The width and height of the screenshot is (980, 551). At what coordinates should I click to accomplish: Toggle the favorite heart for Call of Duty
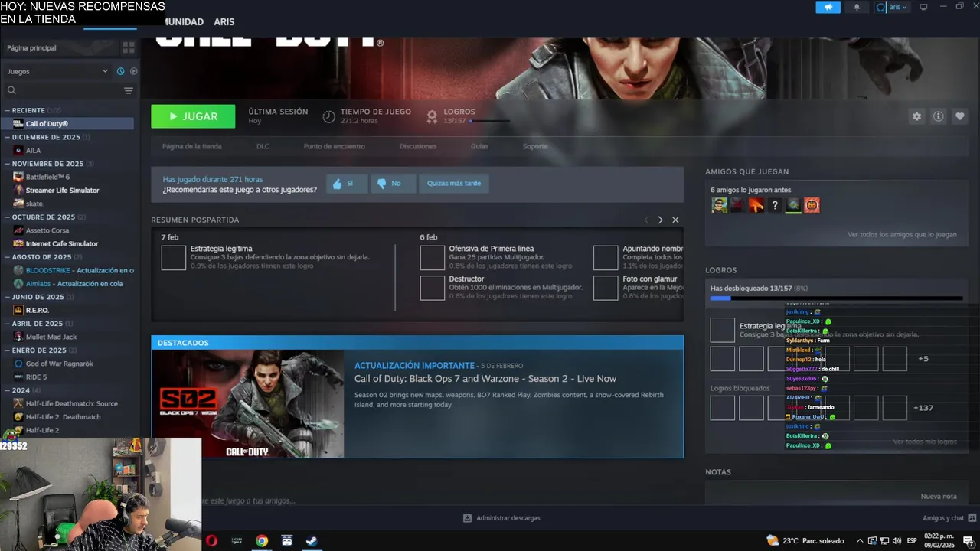click(959, 116)
